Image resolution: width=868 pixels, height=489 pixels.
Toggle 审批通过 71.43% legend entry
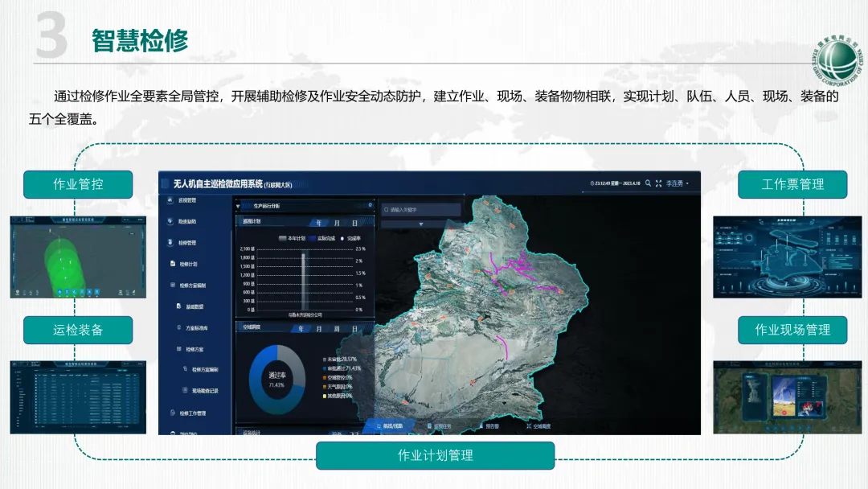(x=342, y=368)
